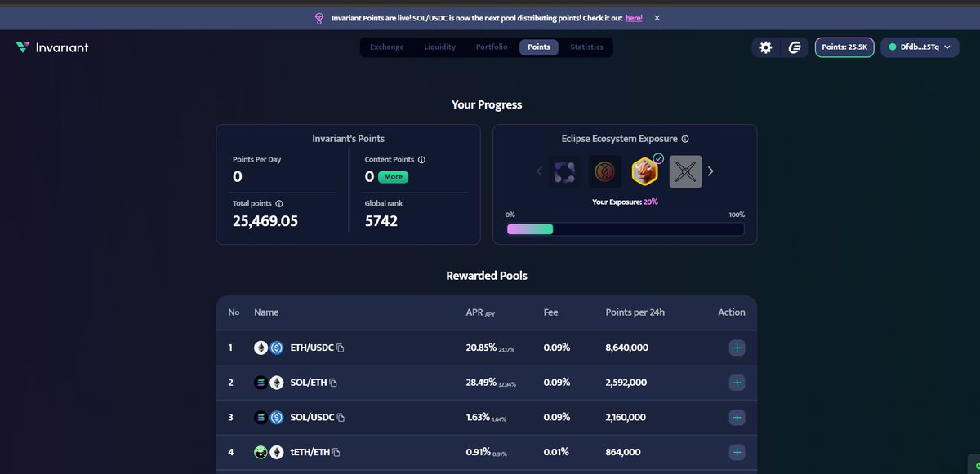Select the red circular ecosystem project icon
The width and height of the screenshot is (980, 474).
coord(604,171)
